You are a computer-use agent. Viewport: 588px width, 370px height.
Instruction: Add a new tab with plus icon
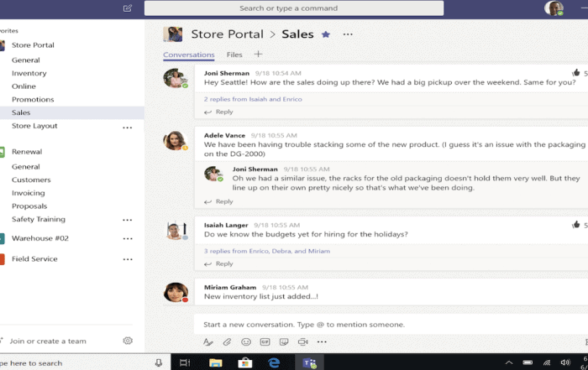tap(258, 55)
